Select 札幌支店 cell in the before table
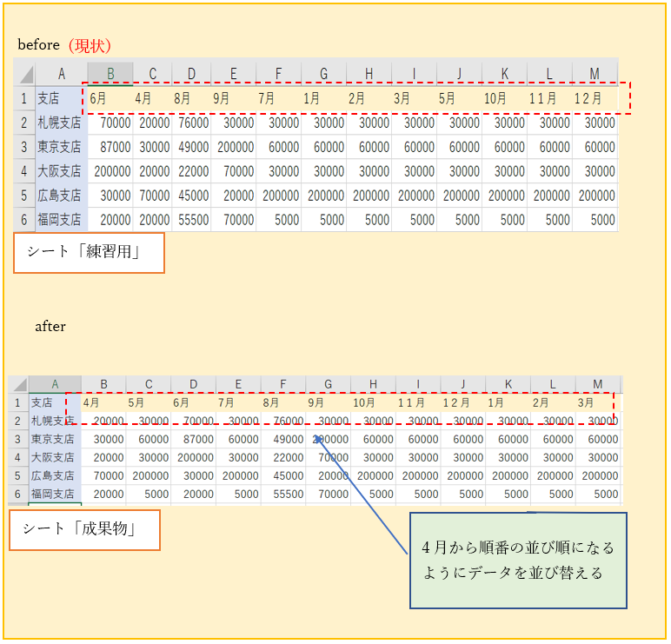The image size is (671, 644). pos(61,123)
